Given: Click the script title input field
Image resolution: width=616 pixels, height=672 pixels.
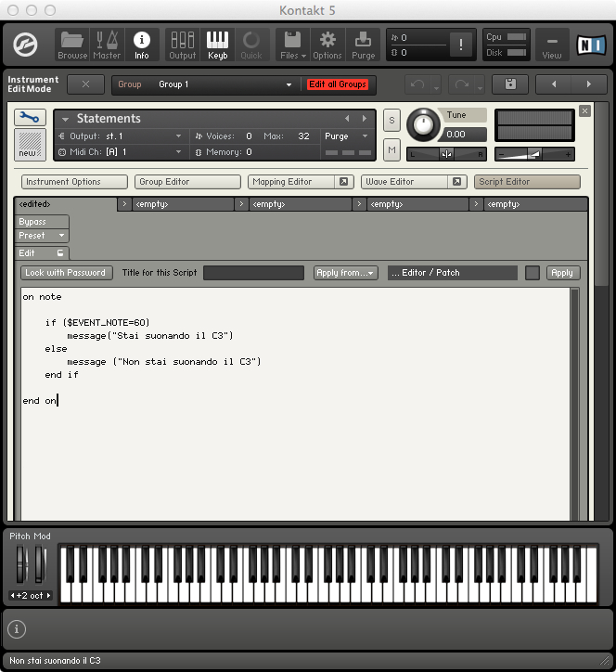Looking at the screenshot, I should click(x=253, y=273).
